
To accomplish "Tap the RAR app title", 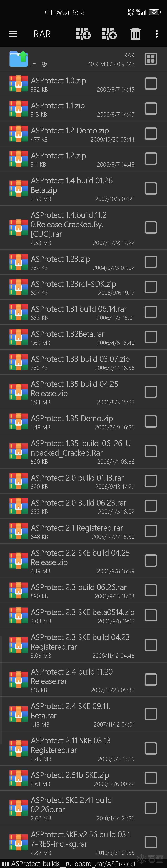I will [x=42, y=34].
